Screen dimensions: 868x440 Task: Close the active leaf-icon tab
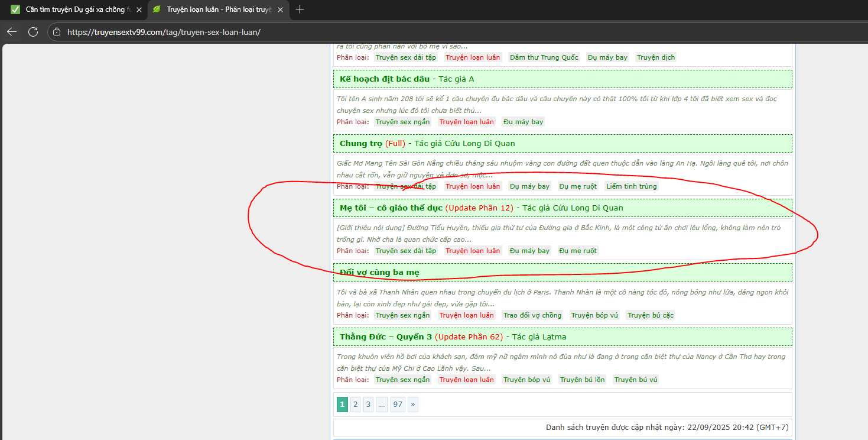280,9
